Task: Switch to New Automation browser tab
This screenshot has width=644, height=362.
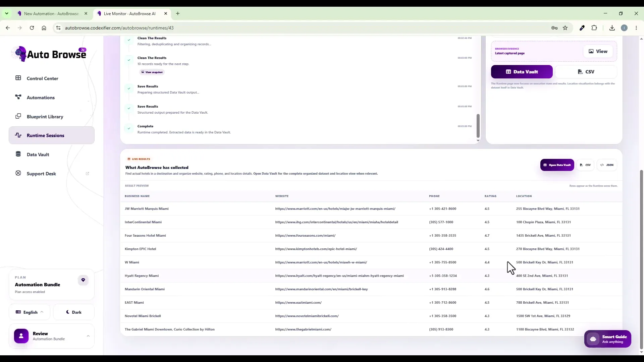Action: 51,14
